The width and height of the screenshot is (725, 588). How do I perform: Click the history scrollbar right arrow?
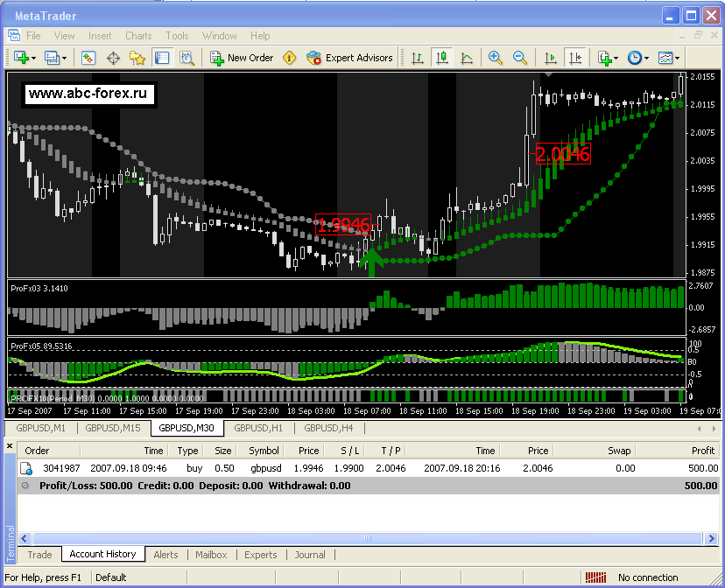[712, 539]
